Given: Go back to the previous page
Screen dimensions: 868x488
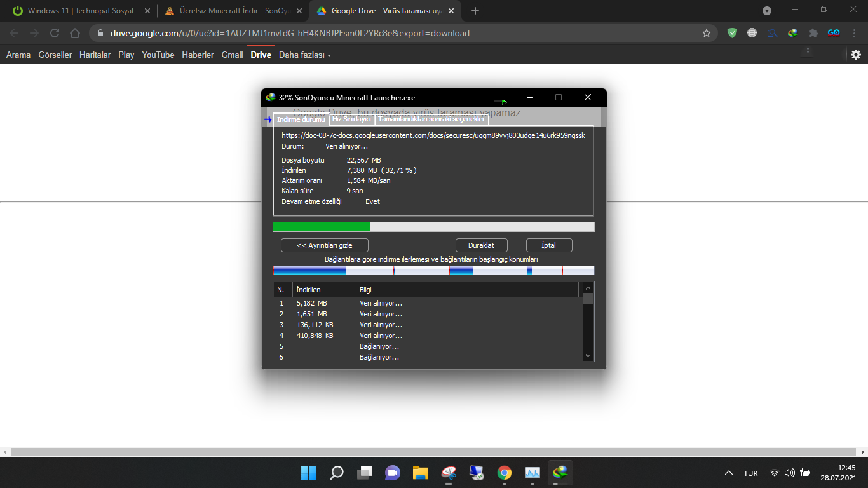Looking at the screenshot, I should click(x=14, y=33).
